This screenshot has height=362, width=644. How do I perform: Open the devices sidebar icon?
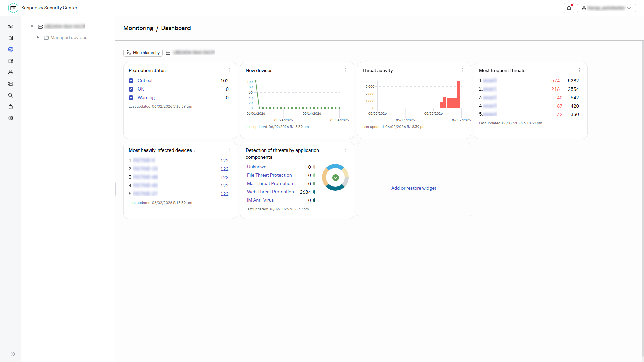(11, 61)
